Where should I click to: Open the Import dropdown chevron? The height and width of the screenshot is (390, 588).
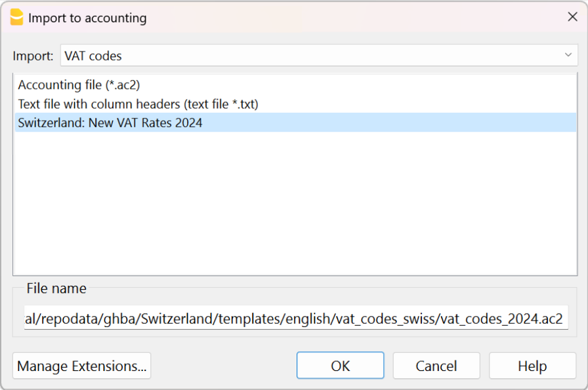click(568, 56)
